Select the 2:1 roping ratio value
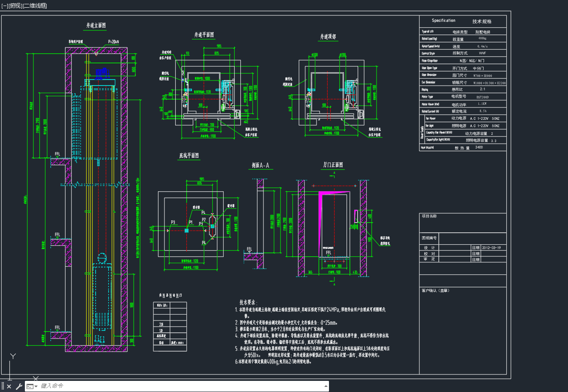This screenshot has height=392, width=568. click(482, 89)
